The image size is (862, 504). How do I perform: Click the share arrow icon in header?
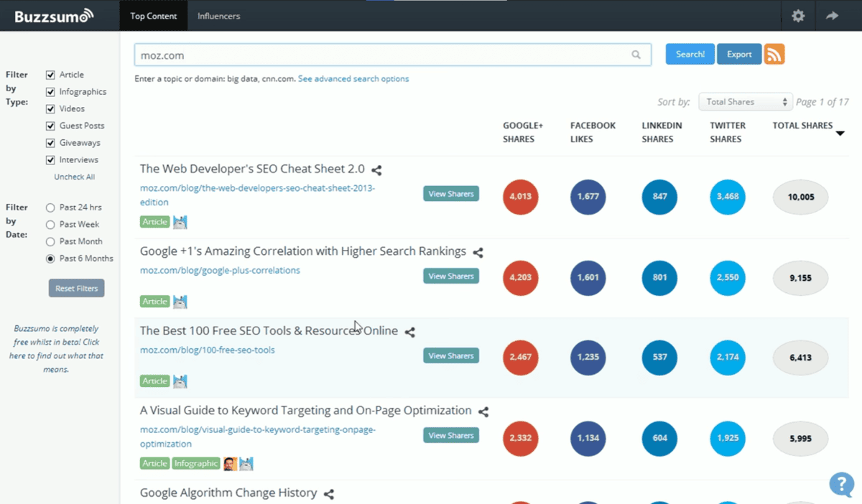click(x=832, y=16)
